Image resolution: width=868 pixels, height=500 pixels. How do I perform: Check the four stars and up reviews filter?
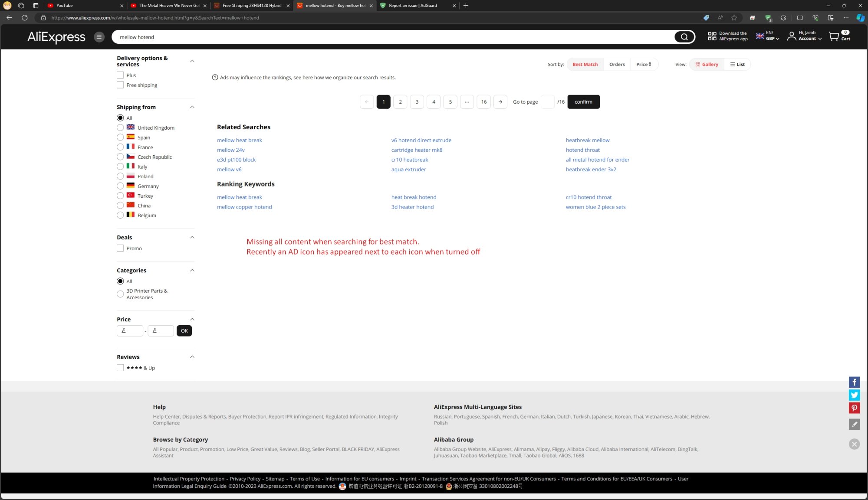[120, 367]
